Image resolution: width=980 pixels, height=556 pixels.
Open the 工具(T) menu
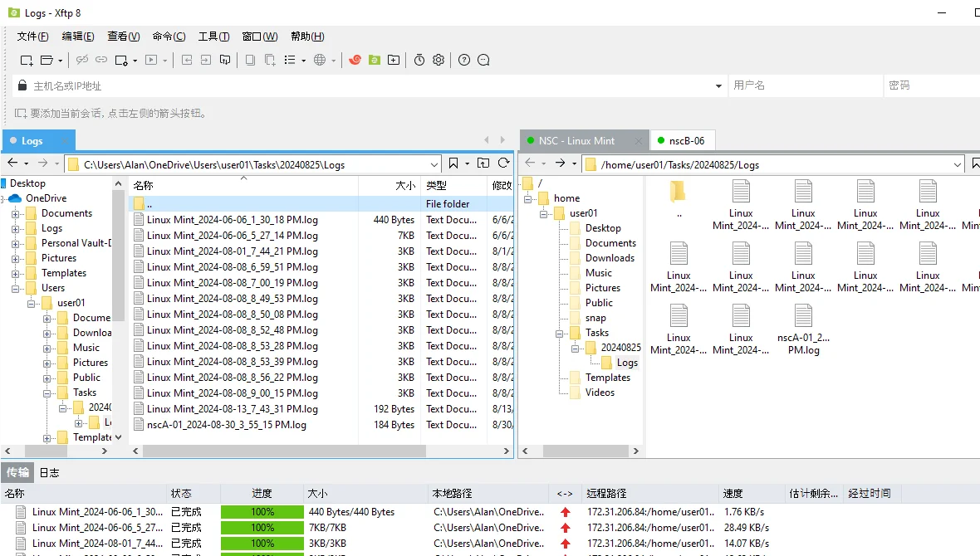click(x=213, y=36)
